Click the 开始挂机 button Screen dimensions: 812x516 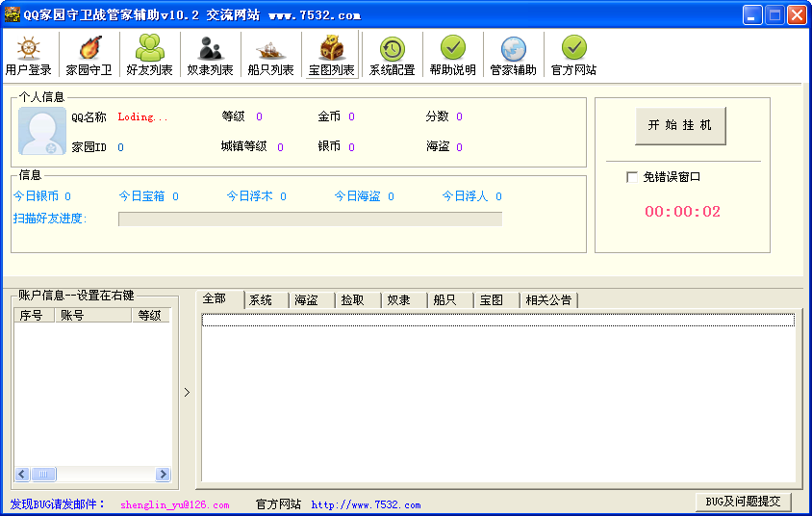coord(680,125)
